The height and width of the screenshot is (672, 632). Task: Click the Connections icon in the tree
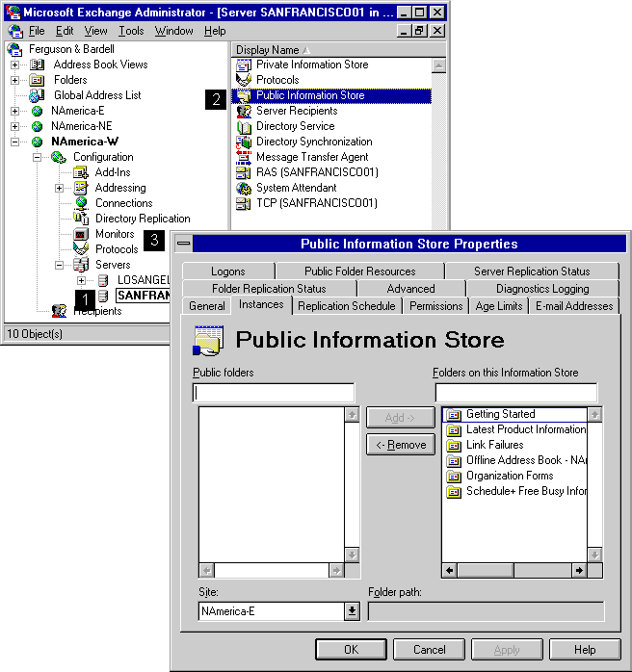(81, 203)
